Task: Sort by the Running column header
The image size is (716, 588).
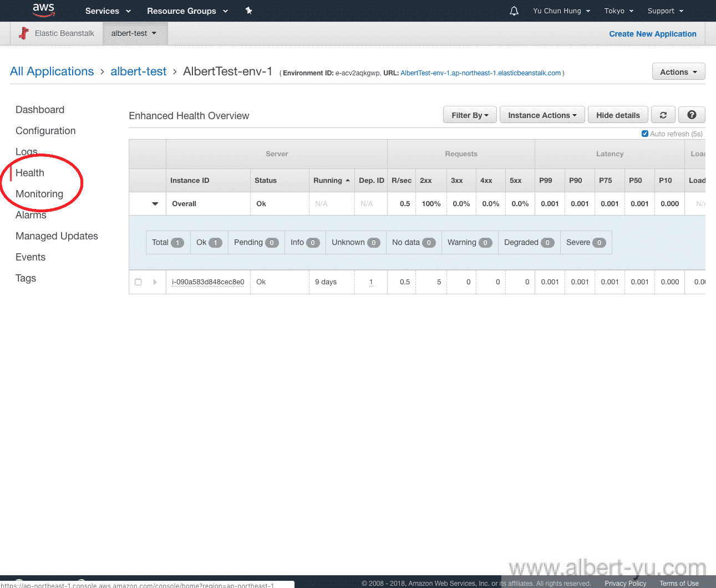Action: point(332,181)
